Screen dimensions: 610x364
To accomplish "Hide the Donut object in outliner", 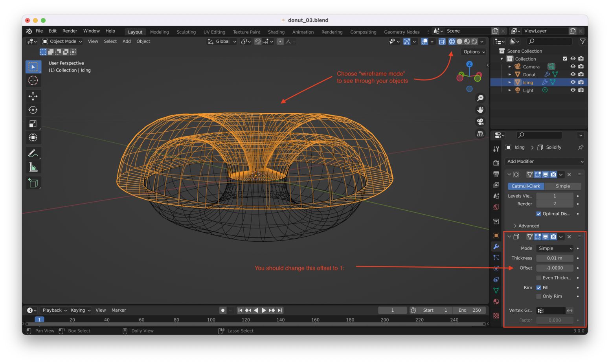I will click(x=573, y=74).
